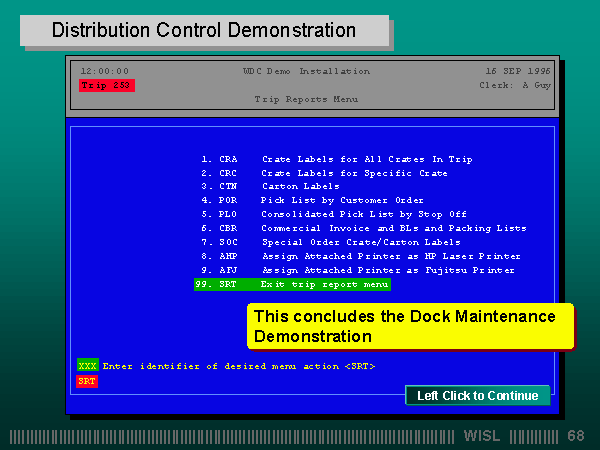Click the red Trip 253 indicator
Viewport: 600px width, 450px height.
point(107,85)
